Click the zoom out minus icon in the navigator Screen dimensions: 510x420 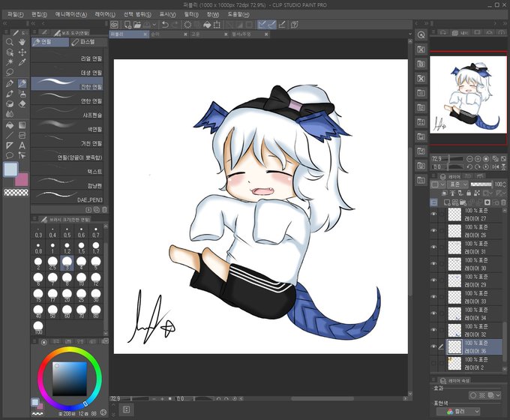point(469,159)
